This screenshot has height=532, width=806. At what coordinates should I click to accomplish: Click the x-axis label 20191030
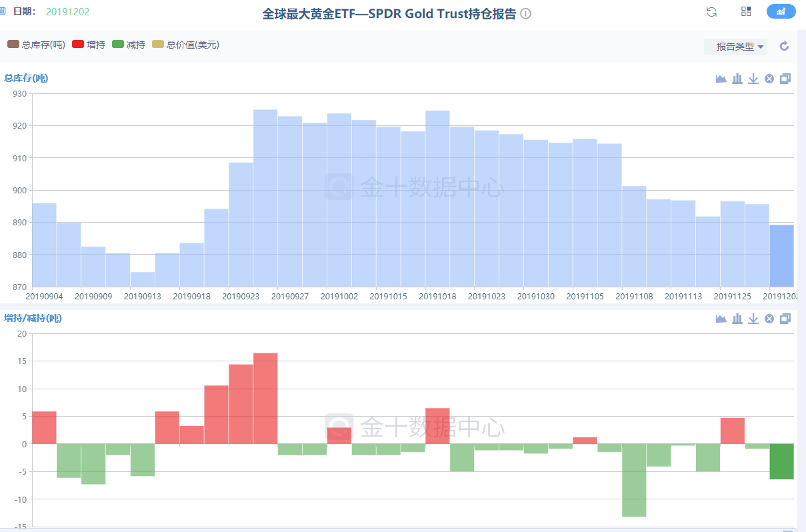[536, 296]
